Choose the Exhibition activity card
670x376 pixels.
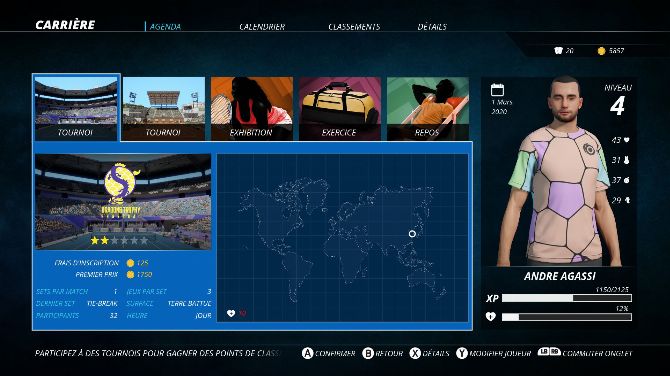click(x=252, y=109)
